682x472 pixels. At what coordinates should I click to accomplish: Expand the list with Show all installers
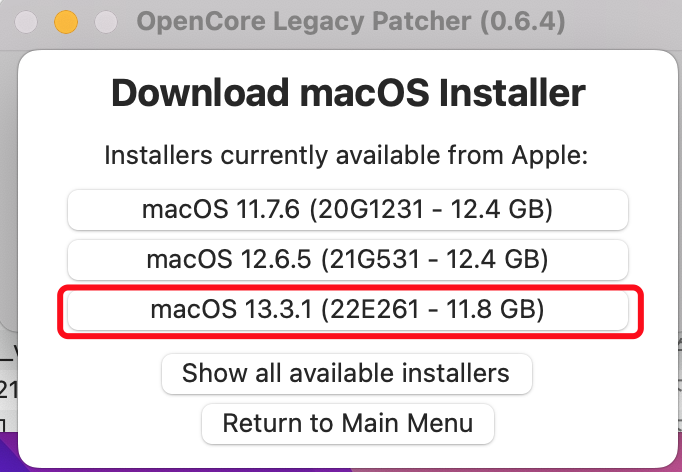[346, 374]
